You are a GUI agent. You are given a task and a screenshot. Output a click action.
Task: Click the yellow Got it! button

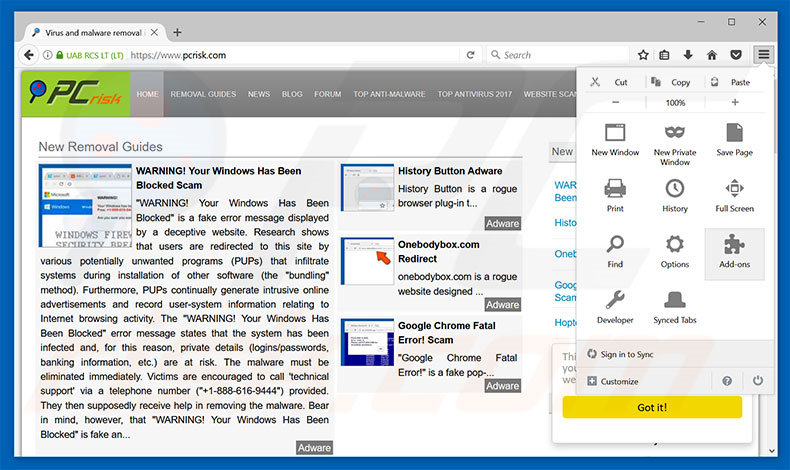pos(652,407)
